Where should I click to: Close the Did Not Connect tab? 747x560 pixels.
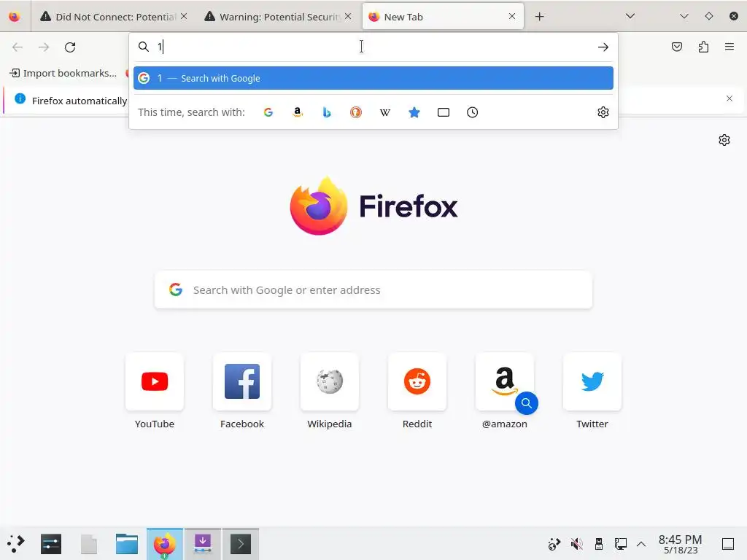coord(184,16)
